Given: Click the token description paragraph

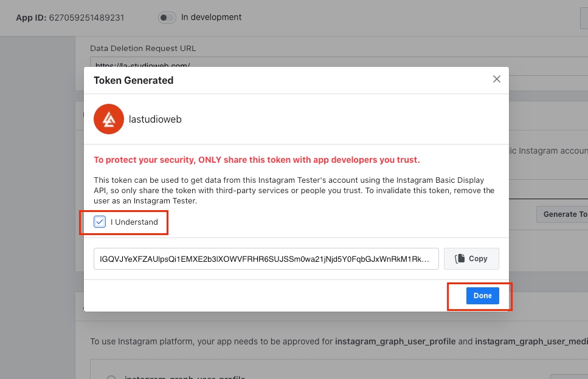Looking at the screenshot, I should tap(294, 191).
